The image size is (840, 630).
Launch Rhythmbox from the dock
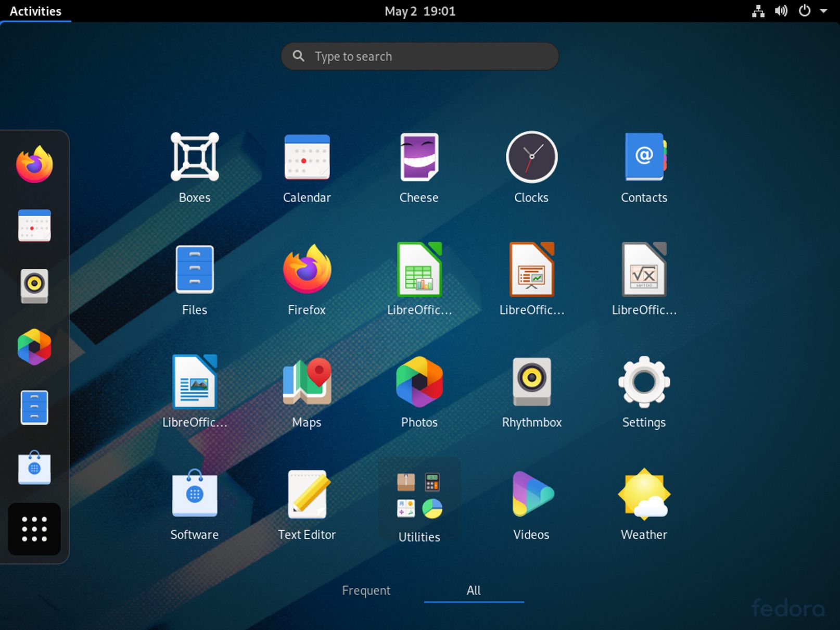(34, 286)
